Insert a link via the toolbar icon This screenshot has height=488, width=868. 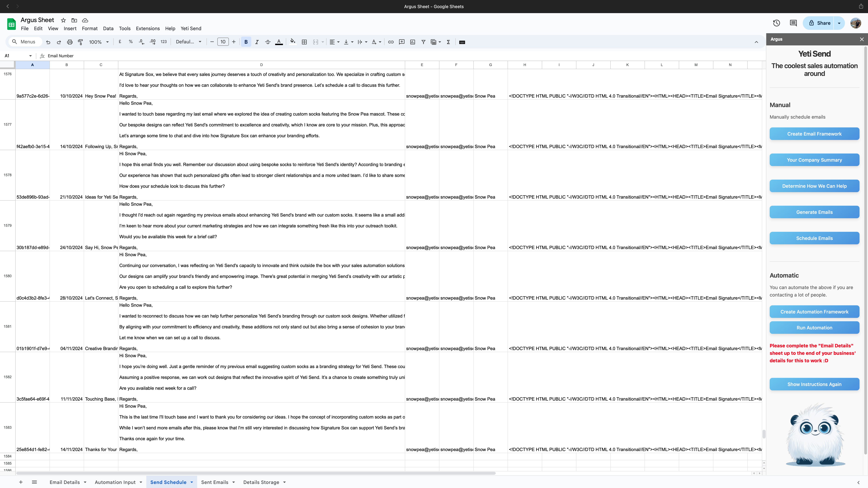[x=391, y=42]
